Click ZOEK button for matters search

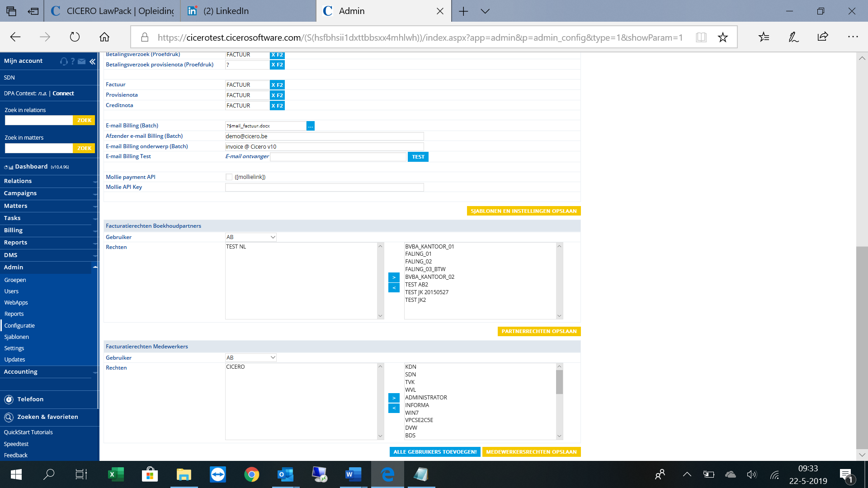pyautogui.click(x=84, y=148)
